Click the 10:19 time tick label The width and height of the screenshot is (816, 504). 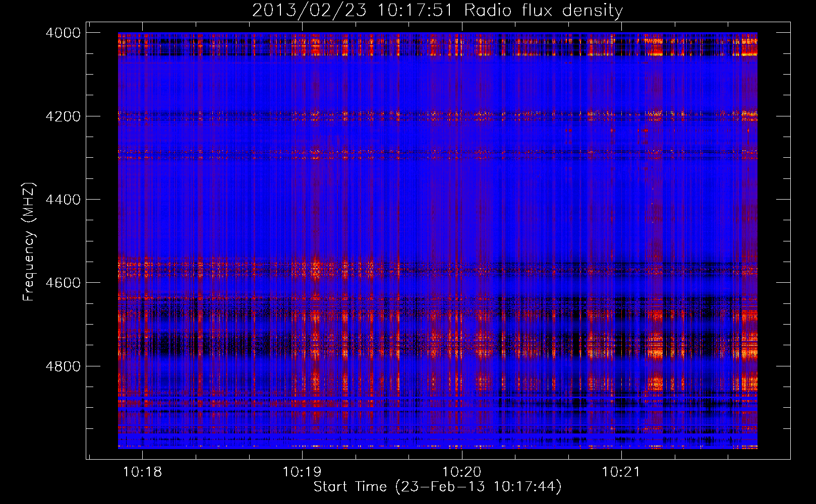tap(302, 472)
